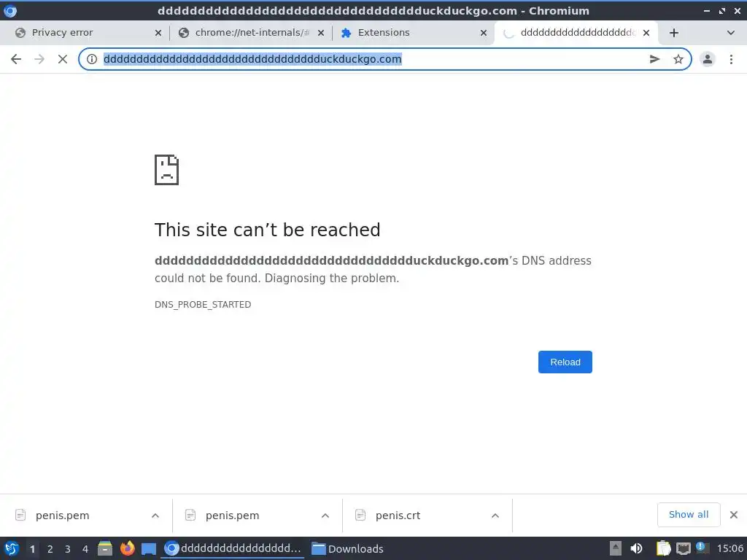Expand the tab search dropdown
The height and width of the screenshot is (560, 747).
tap(731, 33)
